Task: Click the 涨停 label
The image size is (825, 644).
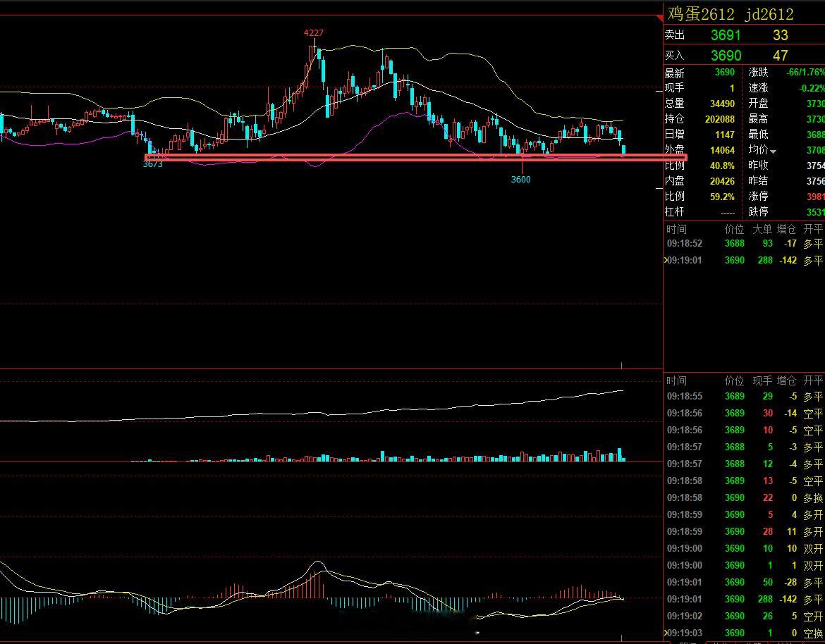Action: tap(758, 196)
